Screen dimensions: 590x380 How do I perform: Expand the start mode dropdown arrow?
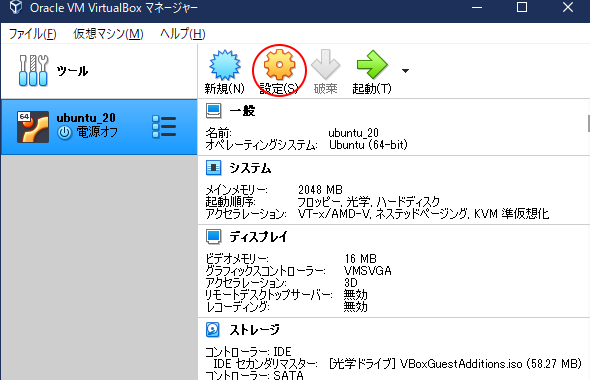(x=405, y=71)
